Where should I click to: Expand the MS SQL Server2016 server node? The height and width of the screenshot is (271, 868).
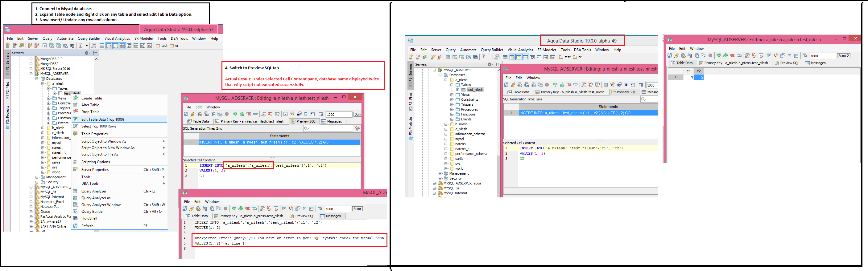[31, 69]
